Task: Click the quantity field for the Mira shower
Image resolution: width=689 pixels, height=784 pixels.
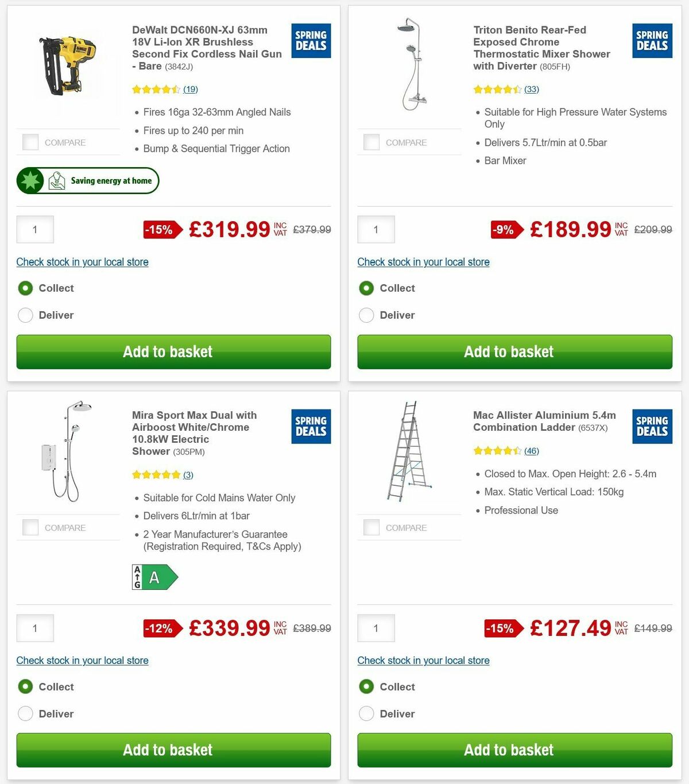Action: [x=35, y=628]
